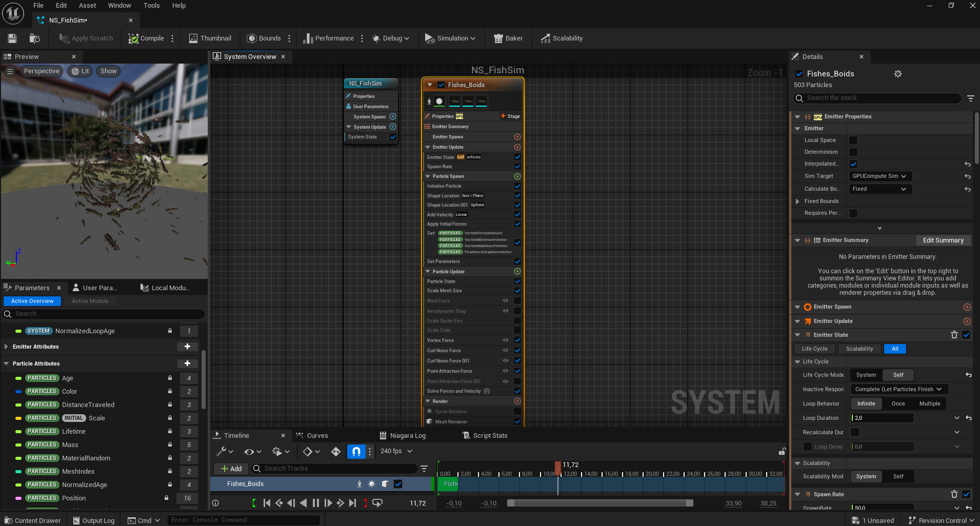Screen dimensions: 980x526
Task: Delete the Emitter State module with trash icon
Action: 954,335
